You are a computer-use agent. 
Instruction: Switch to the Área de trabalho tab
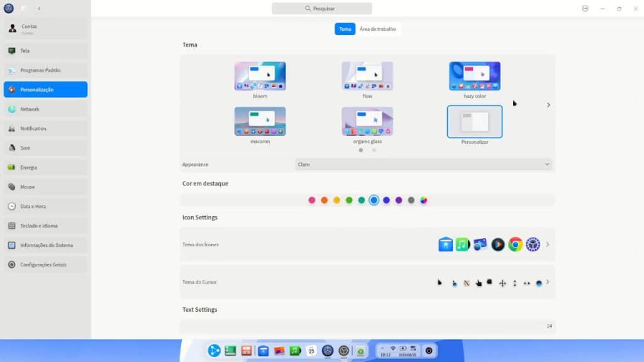click(x=378, y=29)
